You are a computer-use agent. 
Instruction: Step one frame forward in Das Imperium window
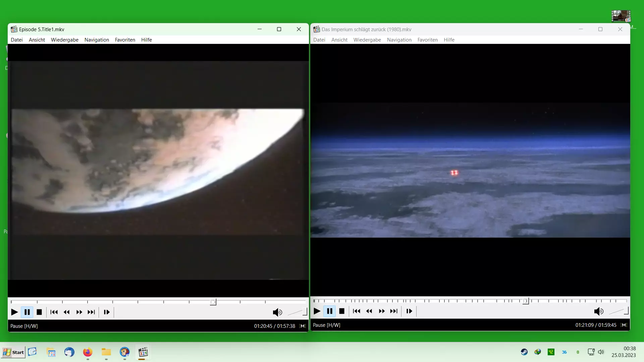(409, 311)
